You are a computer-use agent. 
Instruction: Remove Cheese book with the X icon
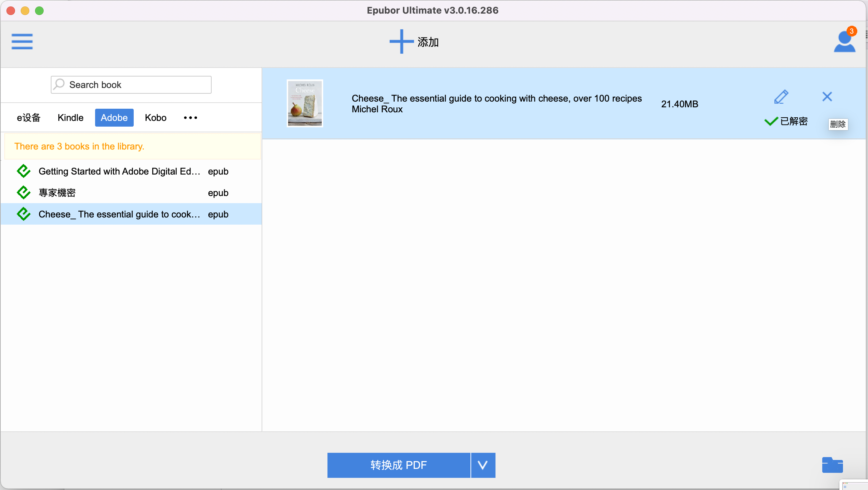click(x=827, y=97)
